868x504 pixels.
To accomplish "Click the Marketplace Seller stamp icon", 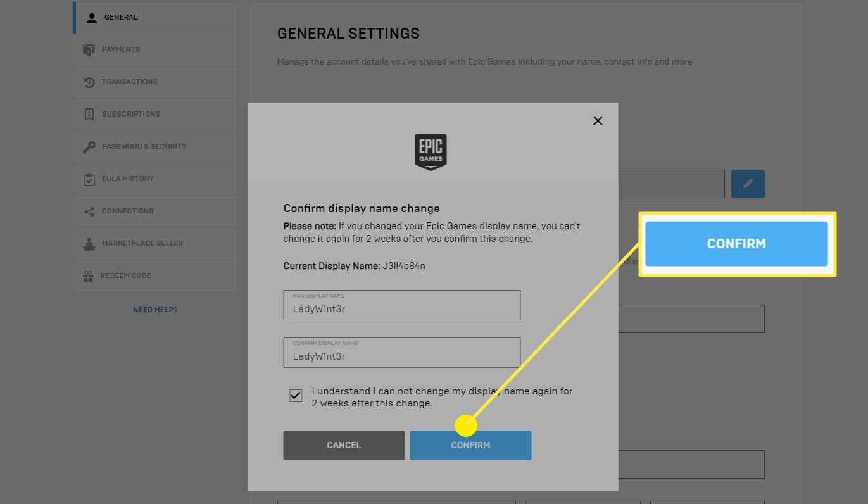I will pos(89,243).
